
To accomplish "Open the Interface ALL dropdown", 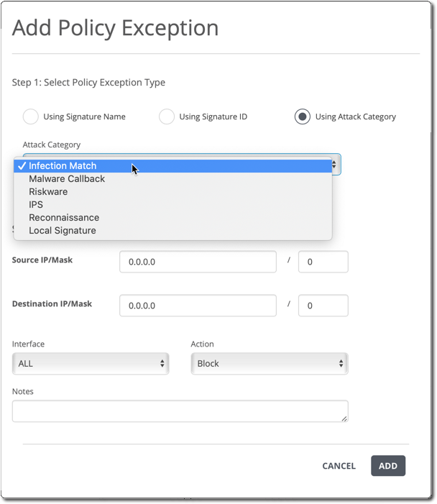I will pyautogui.click(x=91, y=364).
